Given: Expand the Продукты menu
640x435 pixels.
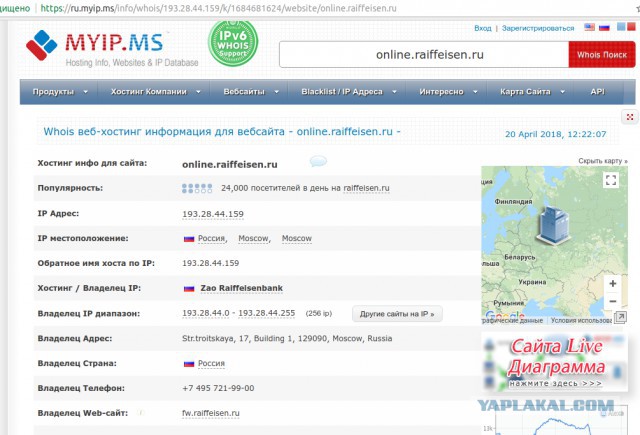Looking at the screenshot, I should pos(60,92).
